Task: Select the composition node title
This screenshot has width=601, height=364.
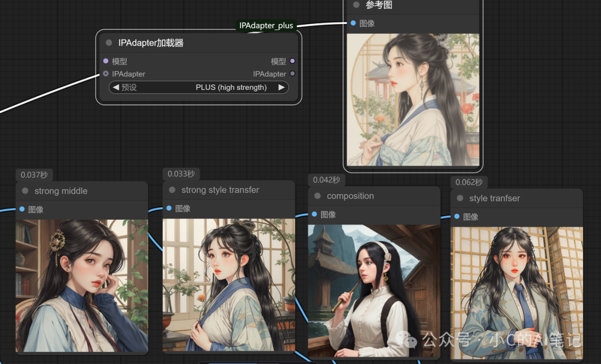Action: (x=351, y=196)
